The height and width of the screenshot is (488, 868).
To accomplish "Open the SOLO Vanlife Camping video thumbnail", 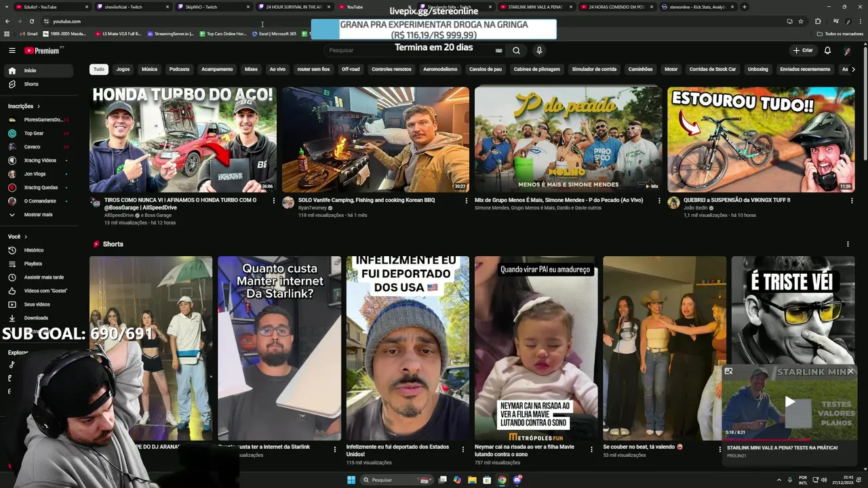I will tap(376, 140).
